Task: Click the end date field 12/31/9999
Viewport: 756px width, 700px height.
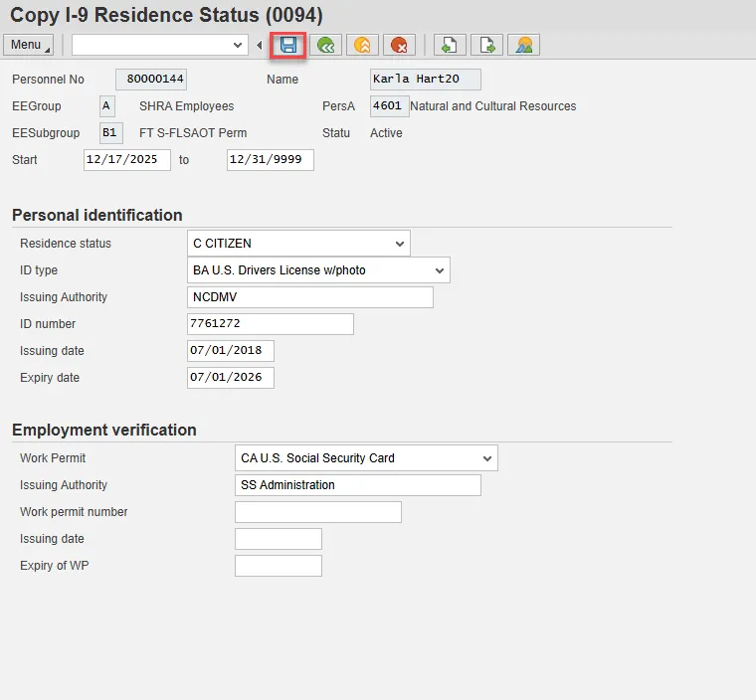Action: [x=270, y=160]
